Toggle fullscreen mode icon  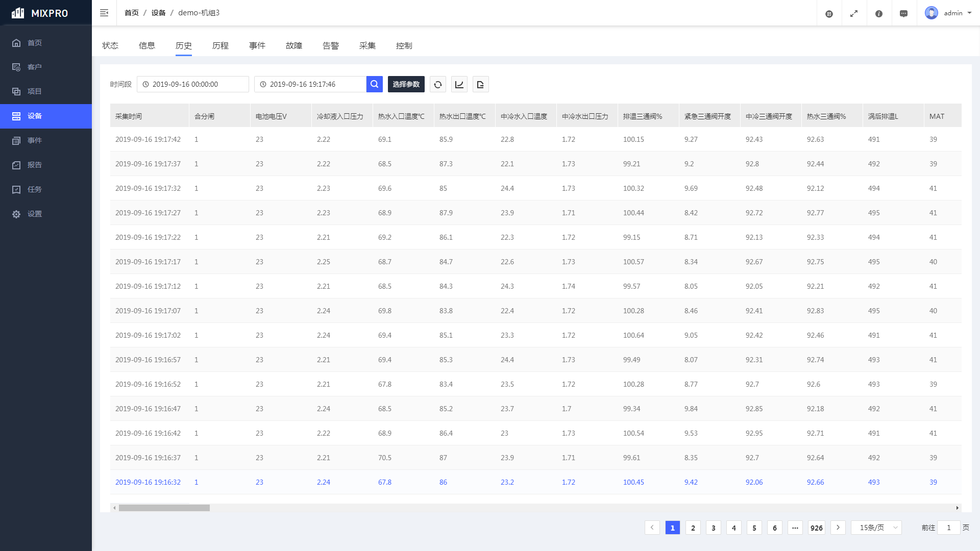pos(854,14)
